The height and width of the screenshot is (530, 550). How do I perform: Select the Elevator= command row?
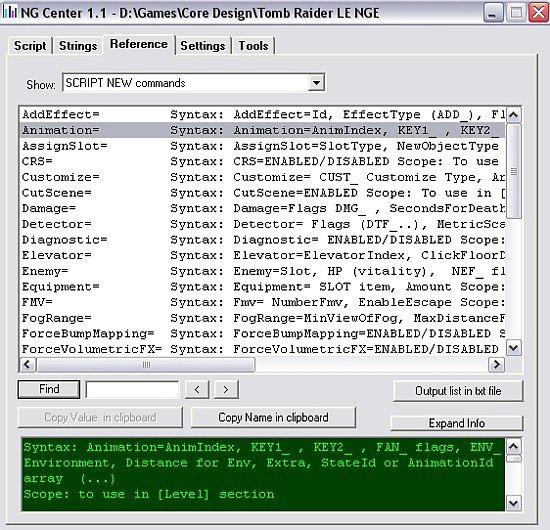pyautogui.click(x=263, y=255)
